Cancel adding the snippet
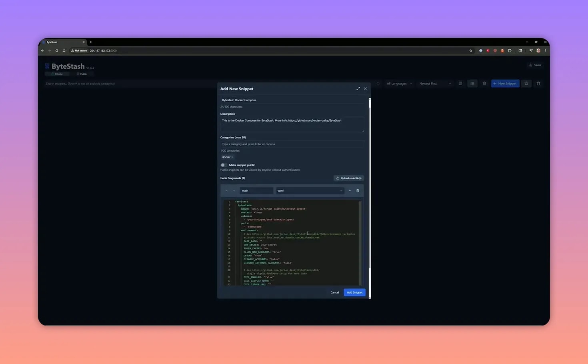Image resolution: width=588 pixels, height=364 pixels. (335, 292)
